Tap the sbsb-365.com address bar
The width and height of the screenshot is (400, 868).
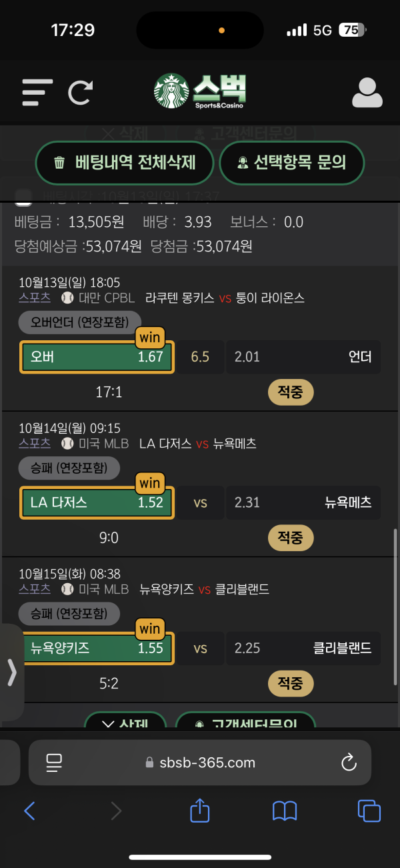point(200,763)
